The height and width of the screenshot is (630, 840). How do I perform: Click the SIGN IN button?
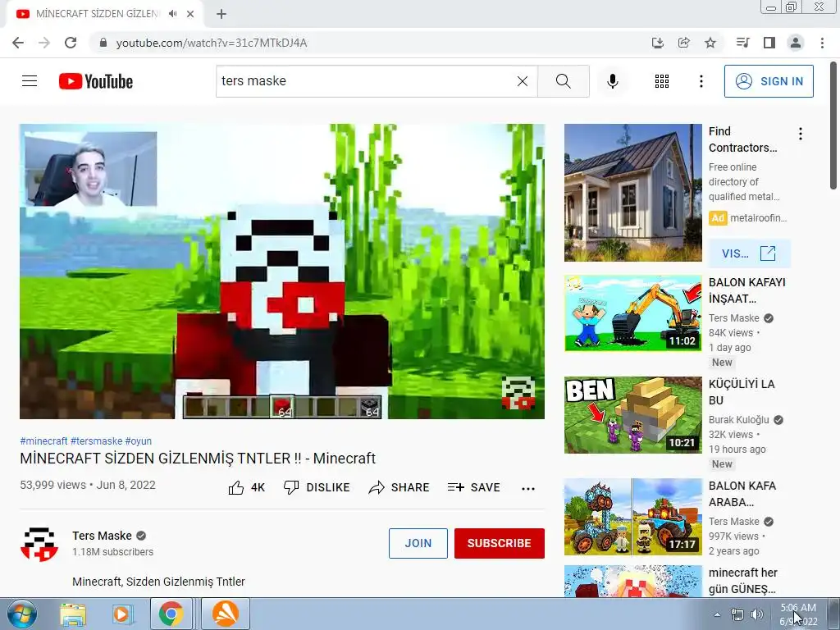[768, 81]
